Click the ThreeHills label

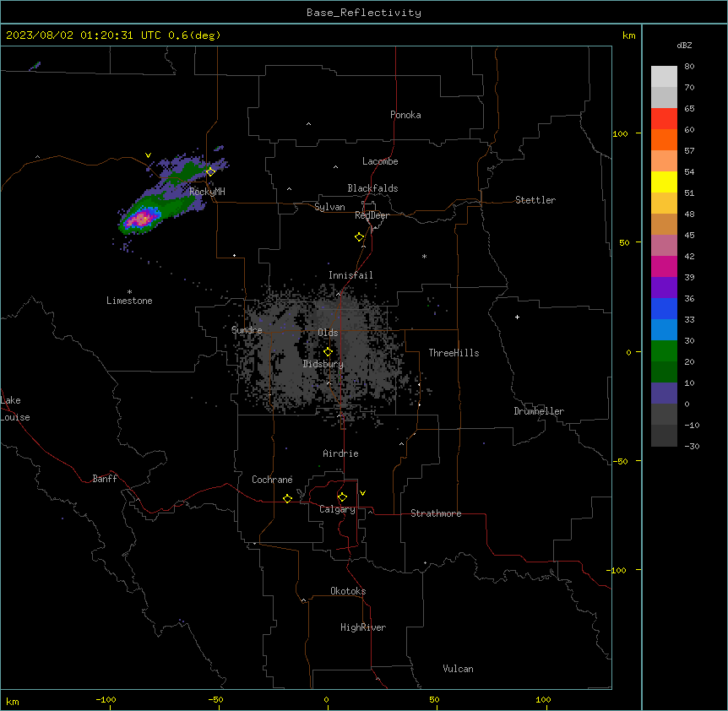point(454,353)
